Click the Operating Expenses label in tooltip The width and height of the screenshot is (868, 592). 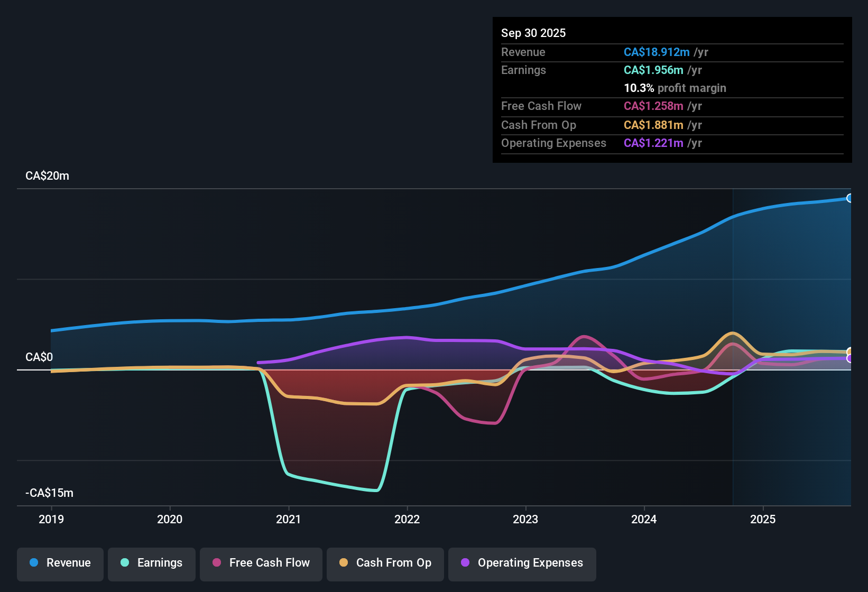coord(553,143)
